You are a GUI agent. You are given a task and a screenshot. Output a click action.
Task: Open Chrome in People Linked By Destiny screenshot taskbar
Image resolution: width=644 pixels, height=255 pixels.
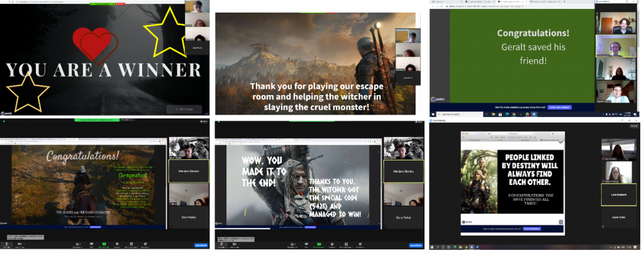tap(467, 247)
